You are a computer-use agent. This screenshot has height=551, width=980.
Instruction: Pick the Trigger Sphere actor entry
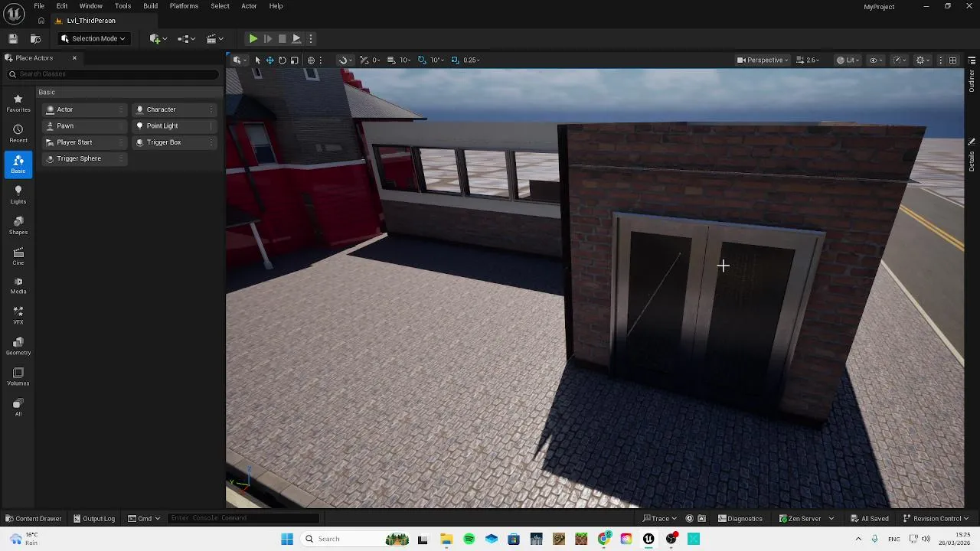coord(85,158)
